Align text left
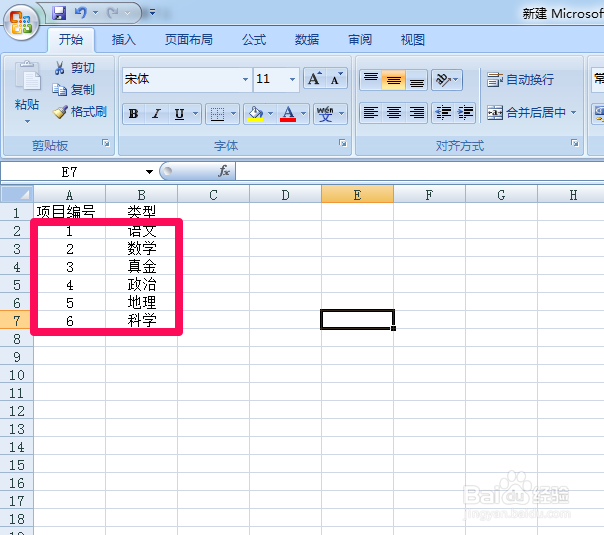Image resolution: width=604 pixels, height=535 pixels. pyautogui.click(x=371, y=113)
